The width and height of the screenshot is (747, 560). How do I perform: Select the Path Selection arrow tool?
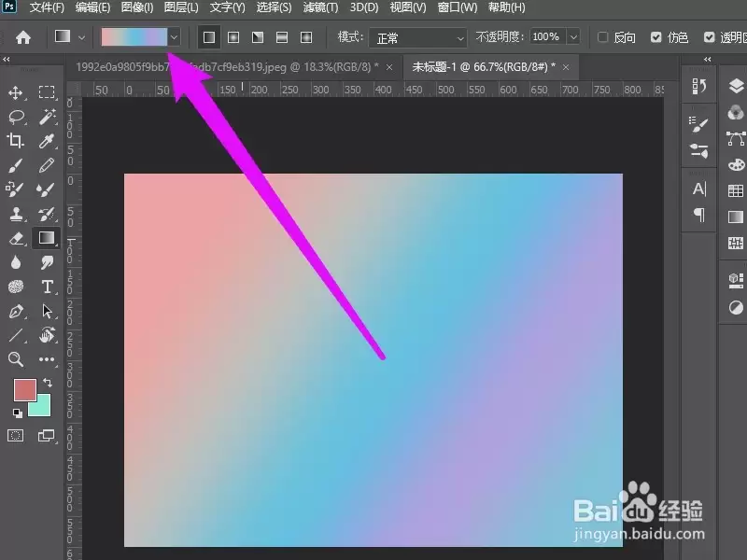click(47, 311)
